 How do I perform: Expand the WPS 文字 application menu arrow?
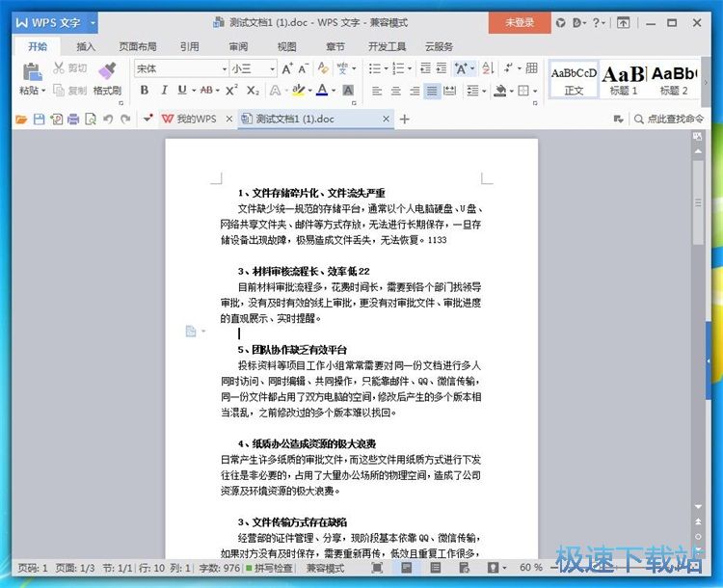(92, 22)
